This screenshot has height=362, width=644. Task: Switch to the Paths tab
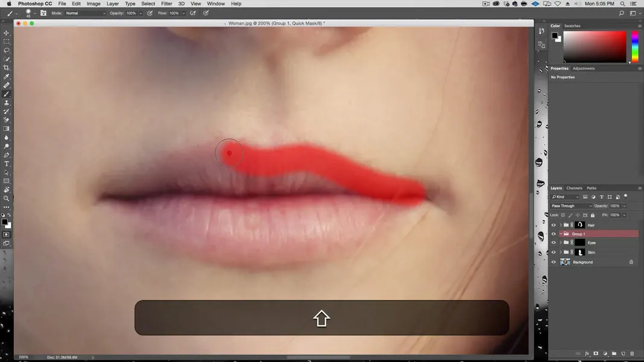[x=592, y=188]
